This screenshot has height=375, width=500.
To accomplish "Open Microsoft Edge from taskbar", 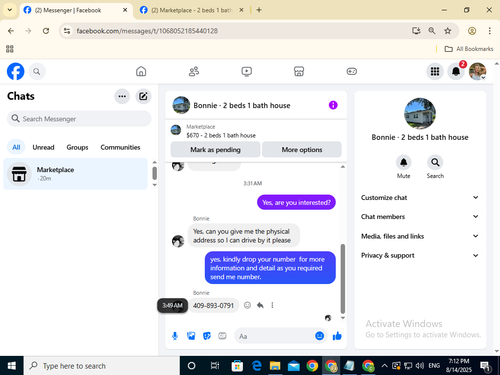I will [256, 366].
